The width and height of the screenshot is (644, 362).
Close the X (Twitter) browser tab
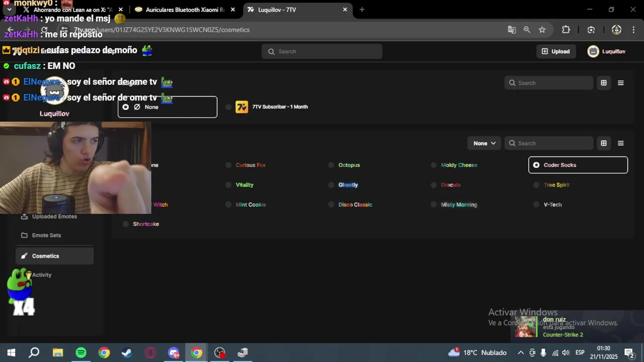[x=121, y=10]
